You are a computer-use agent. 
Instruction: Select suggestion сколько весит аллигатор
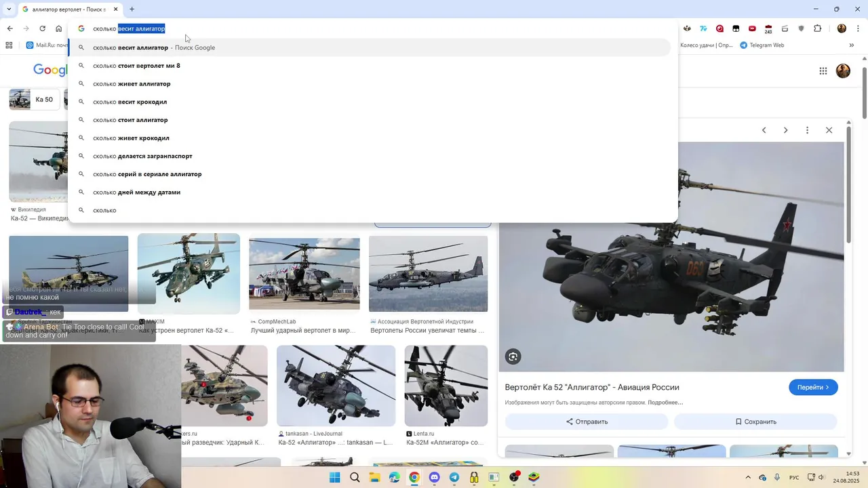coord(369,47)
